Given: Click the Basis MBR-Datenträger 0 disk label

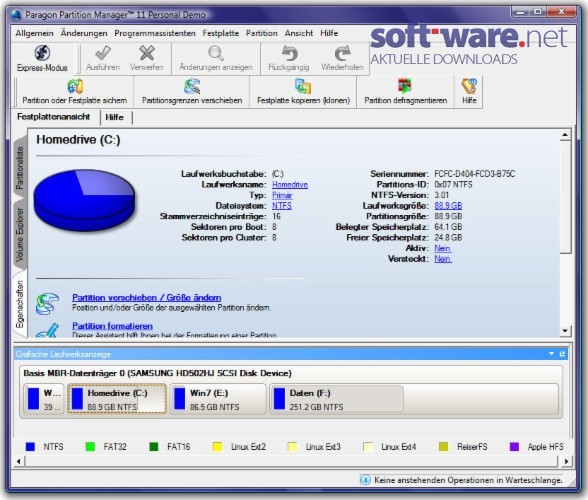Looking at the screenshot, I should [158, 373].
